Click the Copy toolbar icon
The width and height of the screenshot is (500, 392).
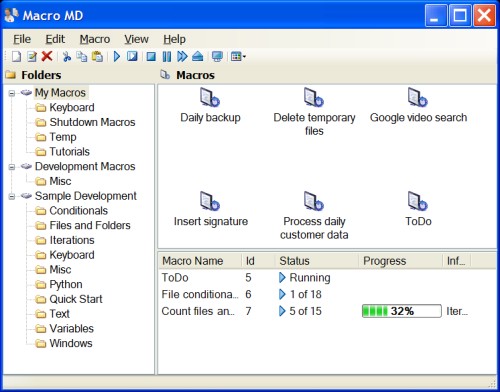(x=82, y=56)
